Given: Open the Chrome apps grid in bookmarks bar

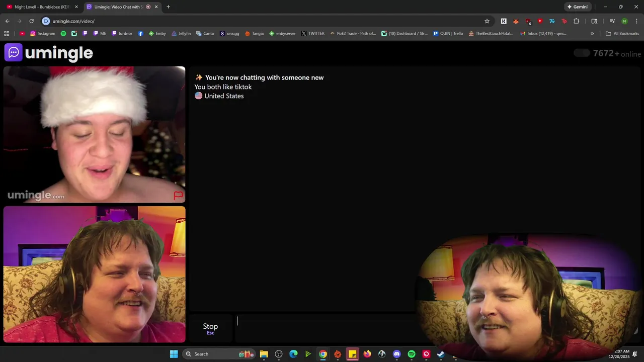Looking at the screenshot, I should pos(7,34).
